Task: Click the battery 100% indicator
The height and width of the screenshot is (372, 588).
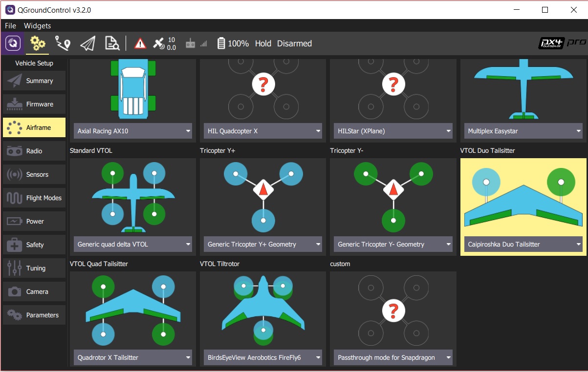Action: pyautogui.click(x=233, y=43)
